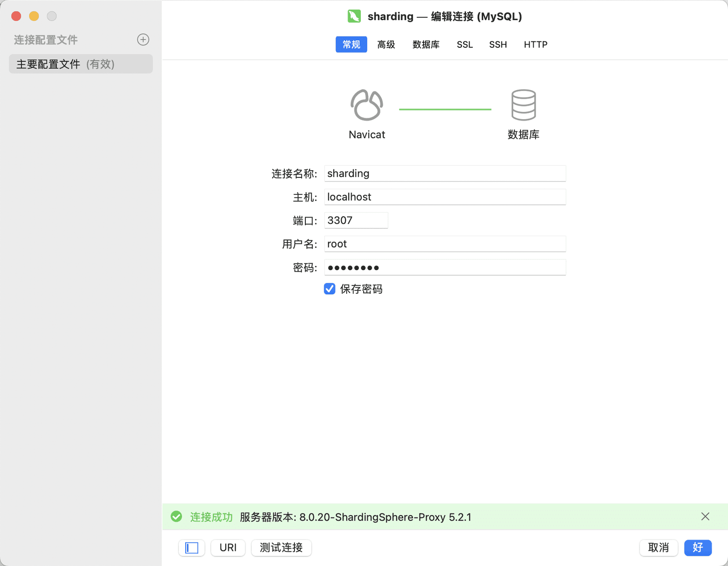Viewport: 728px width, 566px height.
Task: Click the 连接配置文件 sidebar heading
Action: 46,40
